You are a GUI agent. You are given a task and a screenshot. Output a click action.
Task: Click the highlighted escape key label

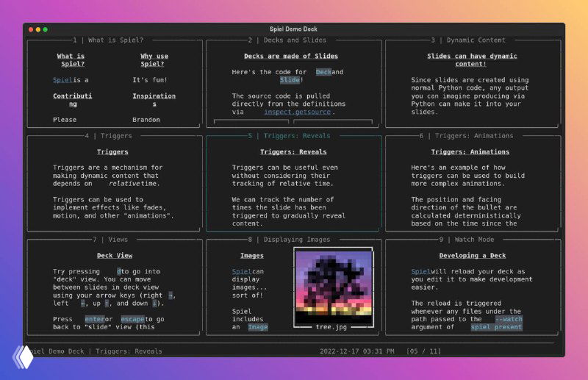(x=132, y=319)
